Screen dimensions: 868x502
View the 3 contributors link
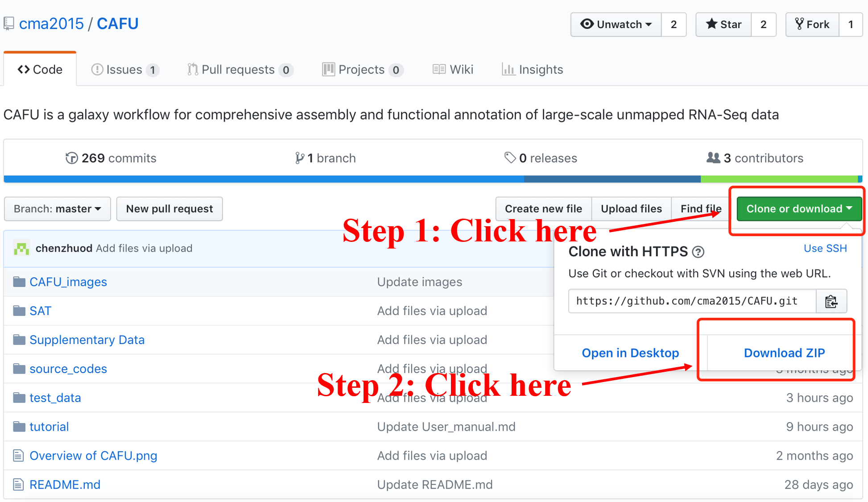755,158
